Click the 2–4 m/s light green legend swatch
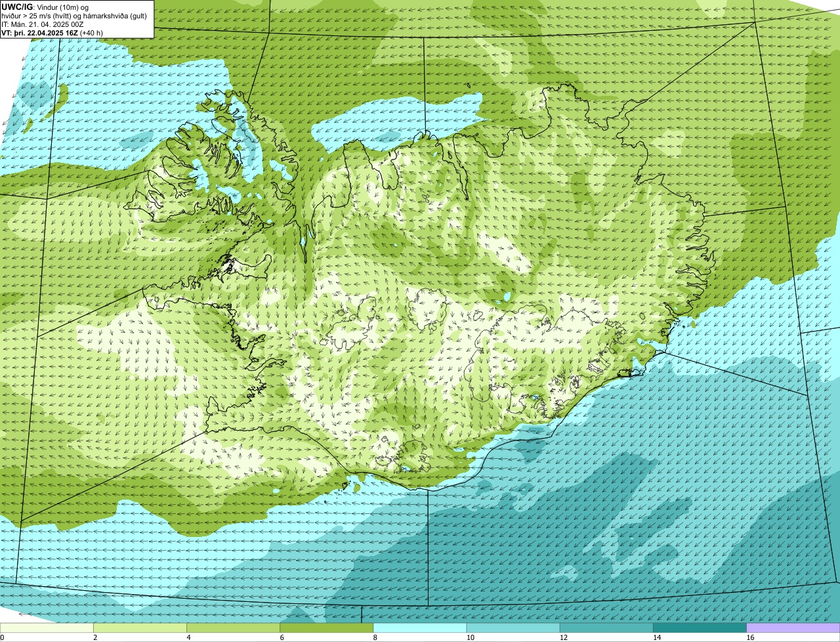840x642 pixels. click(140, 628)
